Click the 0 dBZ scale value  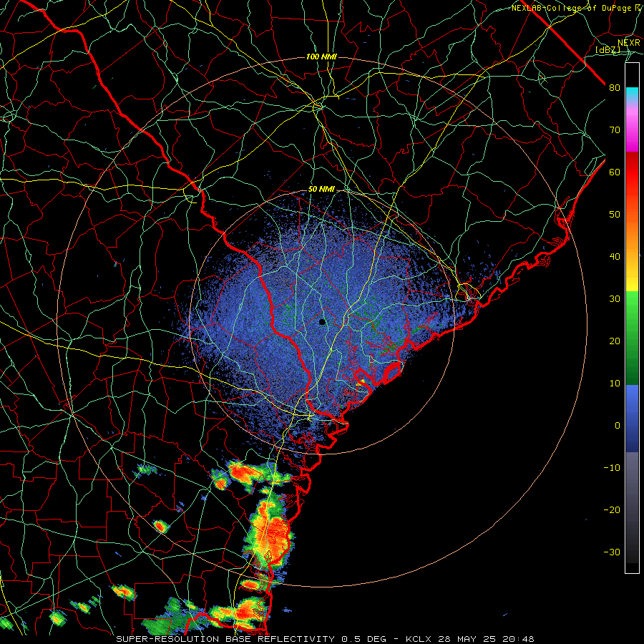(x=618, y=426)
